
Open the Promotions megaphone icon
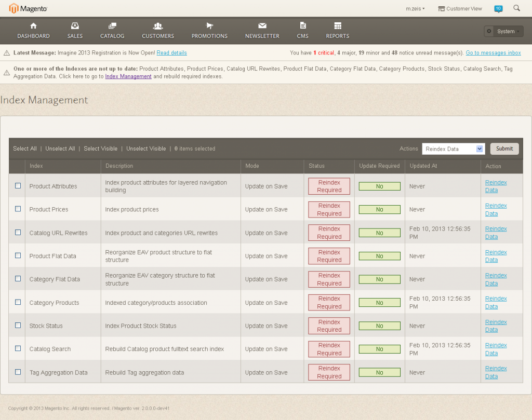(x=209, y=26)
